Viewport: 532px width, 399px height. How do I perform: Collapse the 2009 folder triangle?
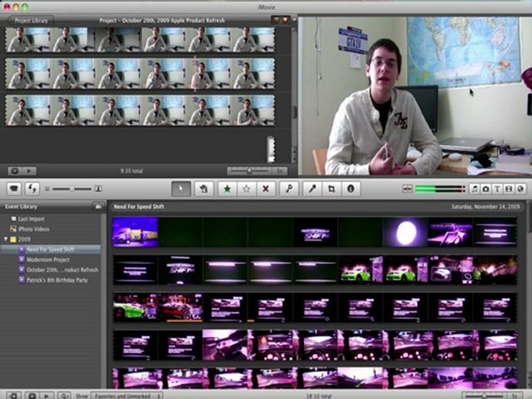6,239
